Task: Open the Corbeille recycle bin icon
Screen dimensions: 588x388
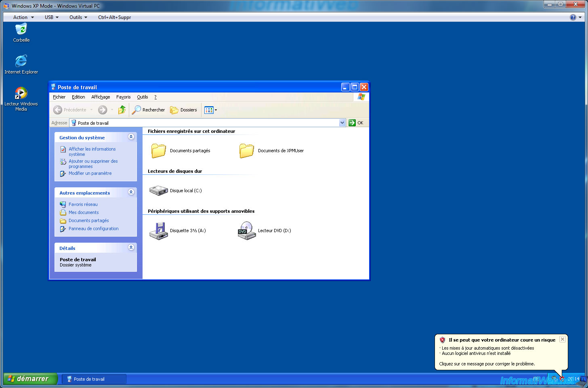Action: click(x=21, y=32)
